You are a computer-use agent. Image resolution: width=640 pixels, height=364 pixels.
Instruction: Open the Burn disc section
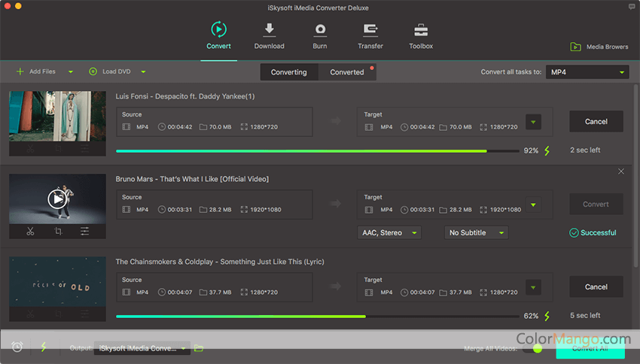tap(320, 30)
